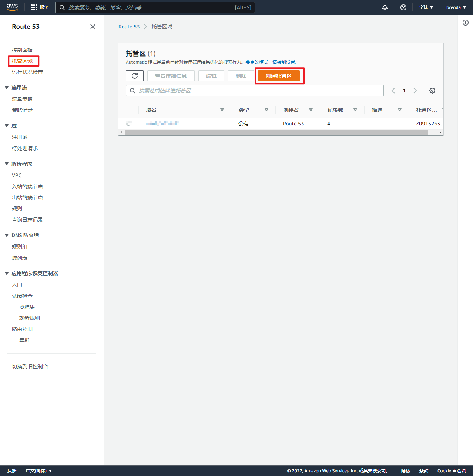Open 控制面板 in the sidebar

pos(22,50)
